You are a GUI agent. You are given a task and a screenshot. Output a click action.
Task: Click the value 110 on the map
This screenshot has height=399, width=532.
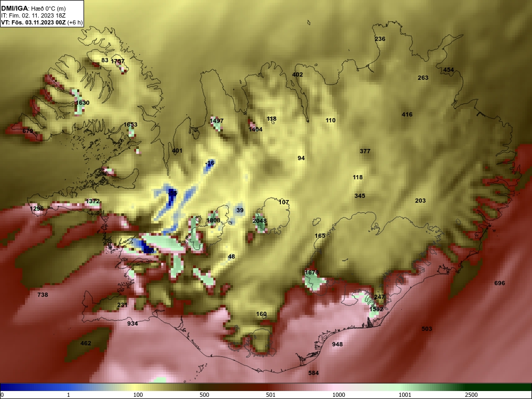point(330,120)
